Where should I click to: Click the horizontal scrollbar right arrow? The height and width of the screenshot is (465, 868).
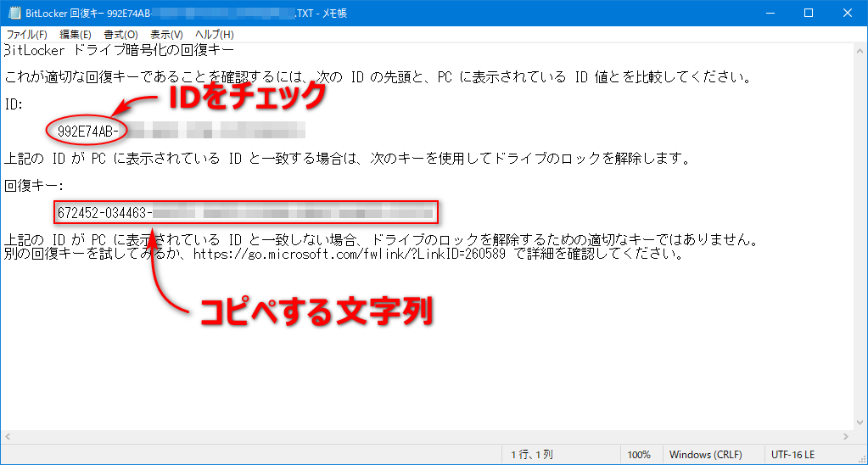coord(845,436)
